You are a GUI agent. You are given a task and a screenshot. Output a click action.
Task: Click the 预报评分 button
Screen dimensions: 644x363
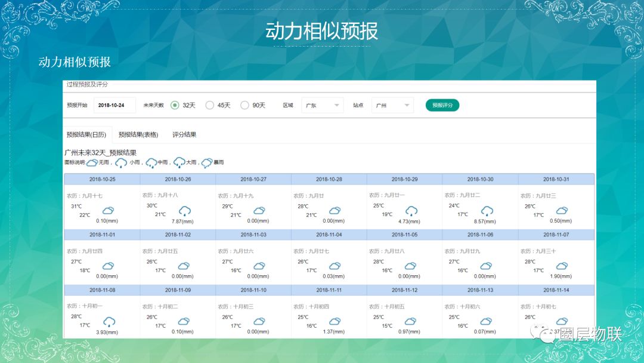(442, 105)
